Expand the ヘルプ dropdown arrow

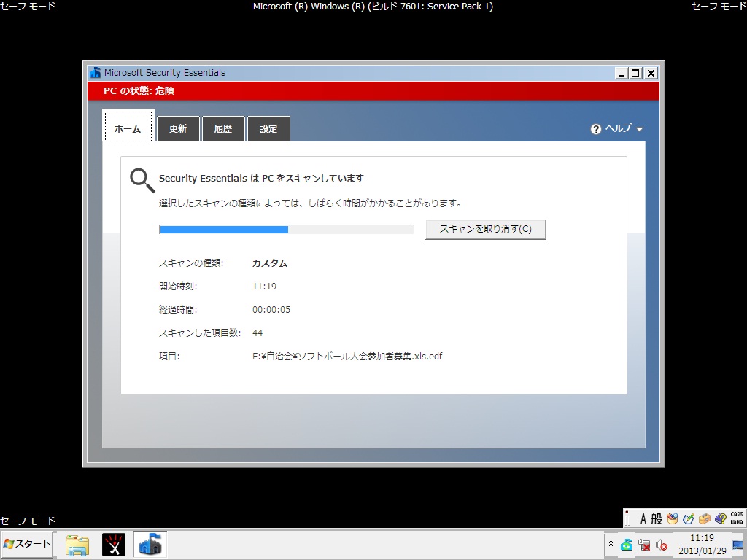(x=639, y=129)
